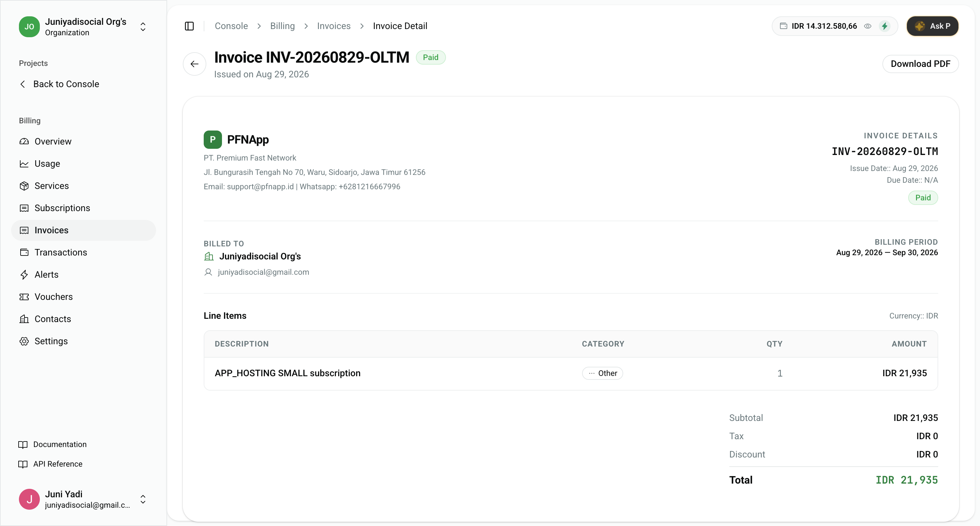Click the Other category tag

coord(603,373)
